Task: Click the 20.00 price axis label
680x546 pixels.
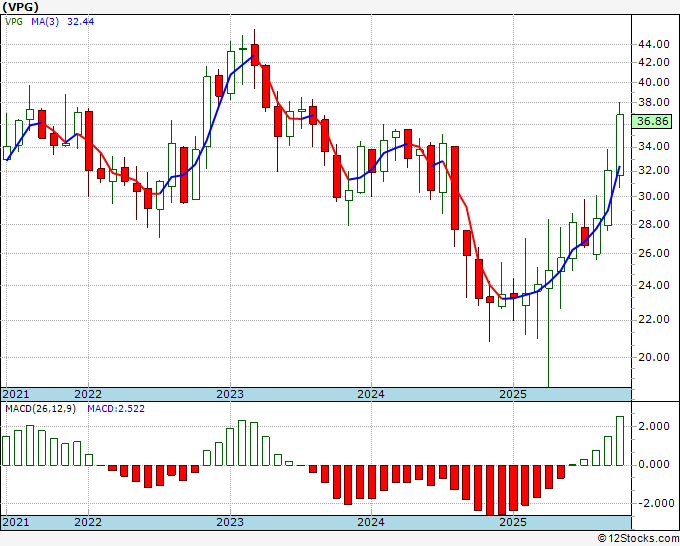Action: click(x=654, y=357)
